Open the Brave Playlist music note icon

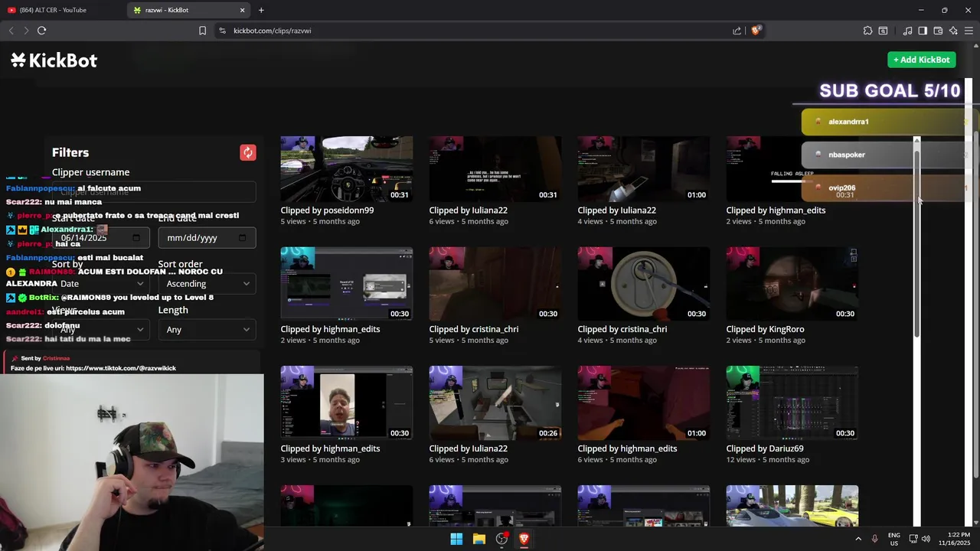point(907,31)
